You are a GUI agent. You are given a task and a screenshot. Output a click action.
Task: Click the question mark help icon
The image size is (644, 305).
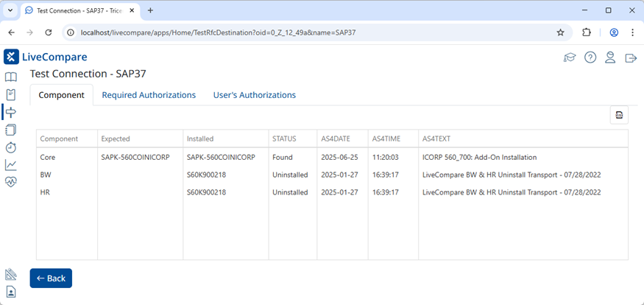pyautogui.click(x=590, y=57)
